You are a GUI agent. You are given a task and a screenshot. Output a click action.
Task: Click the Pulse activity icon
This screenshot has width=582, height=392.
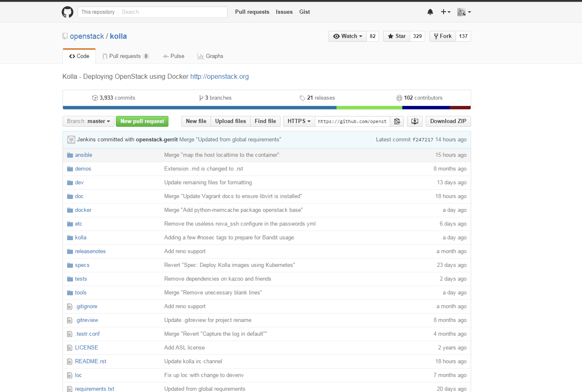[166, 56]
